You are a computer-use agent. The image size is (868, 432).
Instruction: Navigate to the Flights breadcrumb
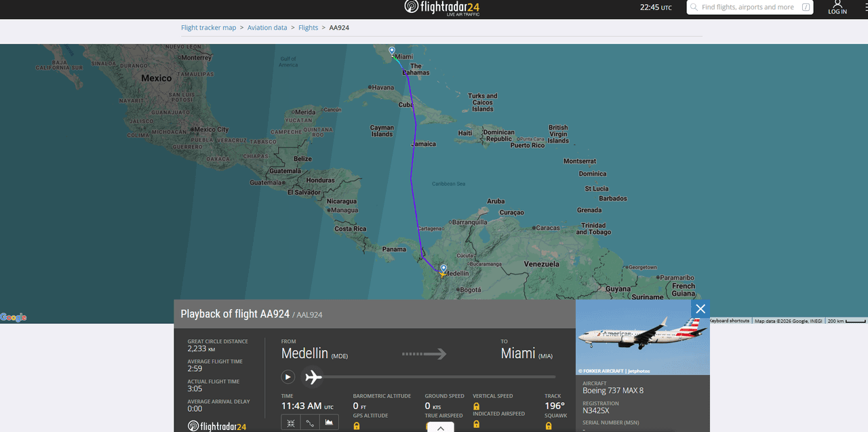[308, 28]
